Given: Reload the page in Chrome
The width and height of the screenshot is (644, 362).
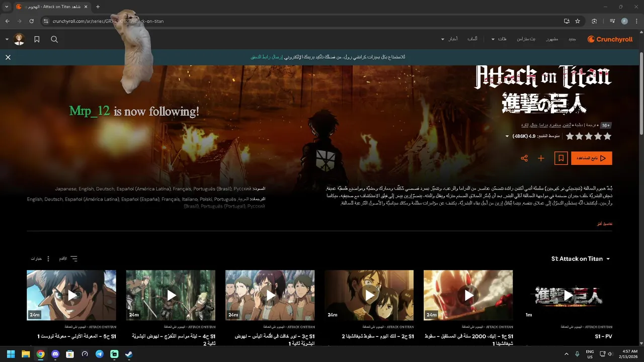Looking at the screenshot, I should click(x=31, y=21).
